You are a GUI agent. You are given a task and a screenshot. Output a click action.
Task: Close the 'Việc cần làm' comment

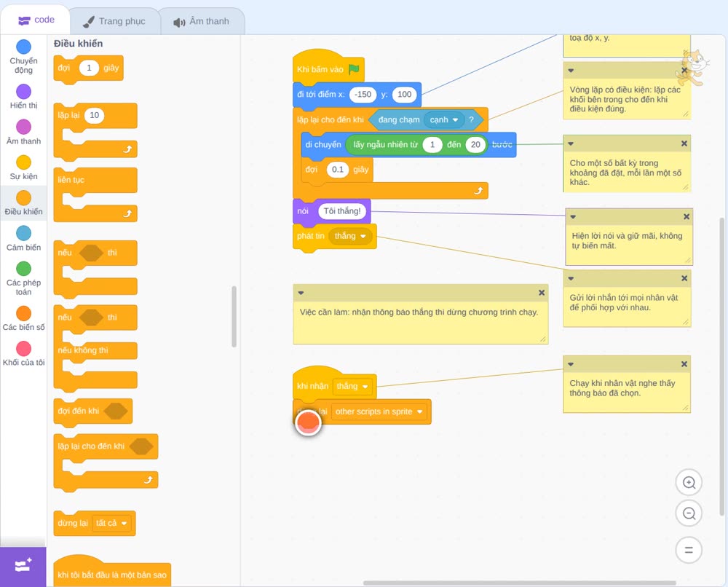point(542,293)
